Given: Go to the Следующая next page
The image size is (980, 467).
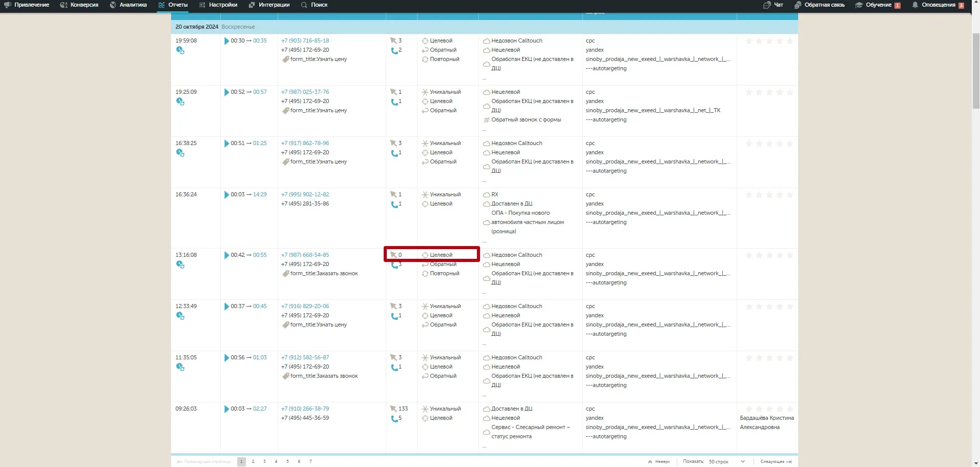Looking at the screenshot, I should (776, 461).
